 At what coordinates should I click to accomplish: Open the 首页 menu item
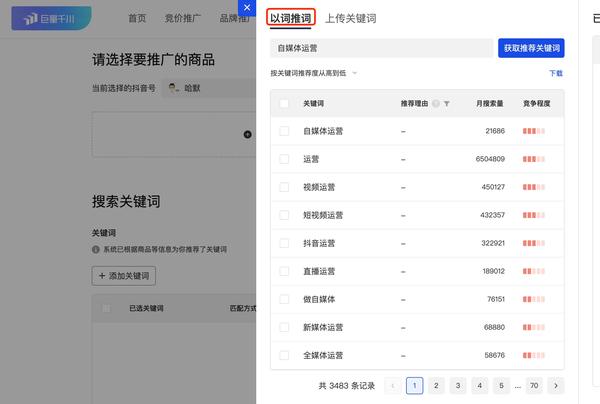(137, 18)
